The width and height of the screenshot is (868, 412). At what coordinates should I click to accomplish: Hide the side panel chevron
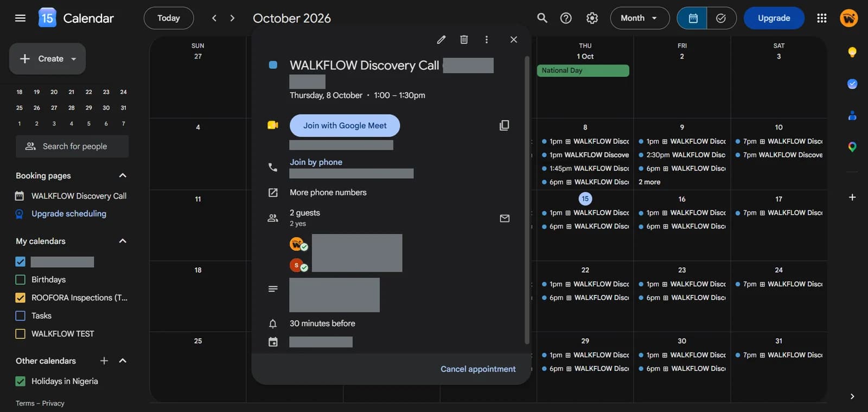click(852, 396)
